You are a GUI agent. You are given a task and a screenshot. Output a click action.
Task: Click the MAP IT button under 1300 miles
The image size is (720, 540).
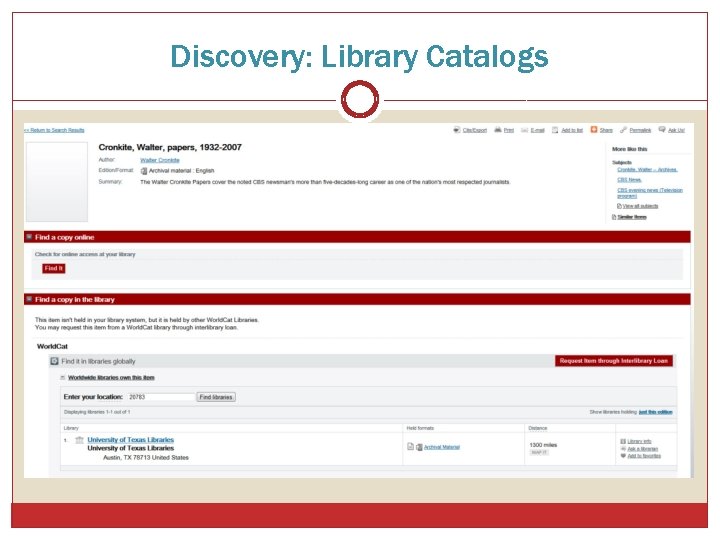(x=539, y=453)
